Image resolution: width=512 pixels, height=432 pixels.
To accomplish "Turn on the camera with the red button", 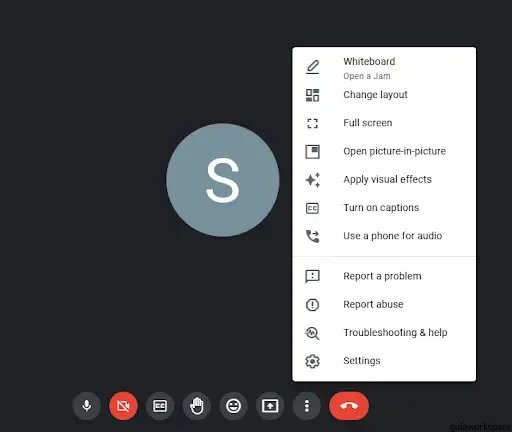I will click(x=123, y=406).
